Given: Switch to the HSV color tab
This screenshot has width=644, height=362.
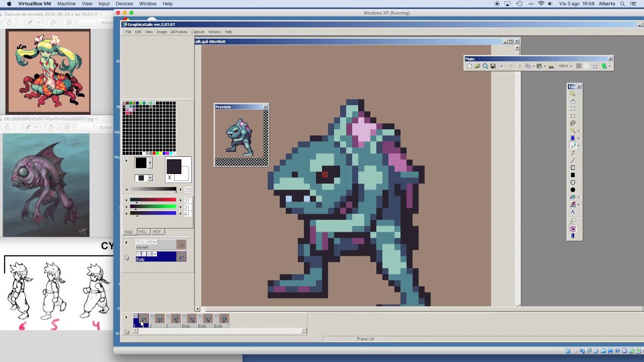Looking at the screenshot, I should [x=156, y=232].
